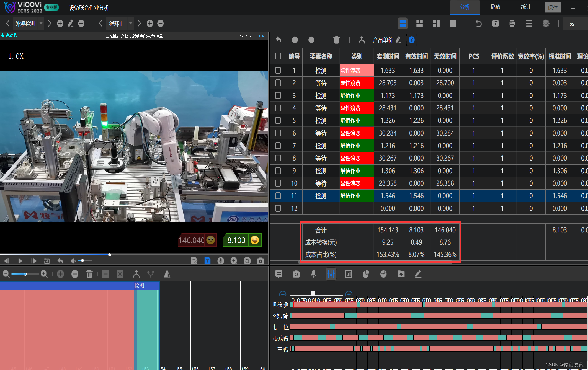Open the 循环1 dropdown list
The width and height of the screenshot is (588, 370).
click(131, 24)
